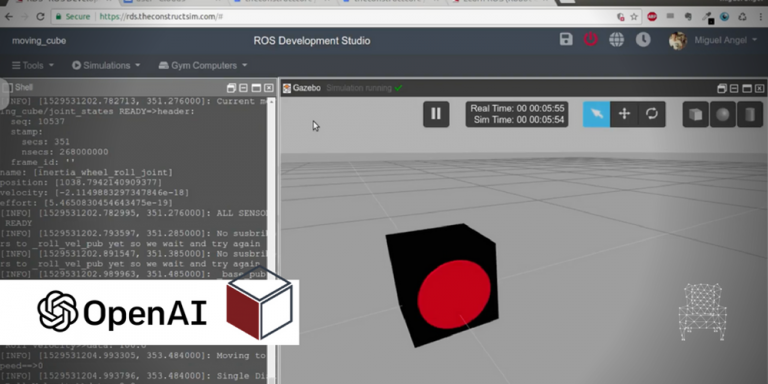Expand the Simulations dropdown menu
The image size is (768, 384).
tap(106, 65)
